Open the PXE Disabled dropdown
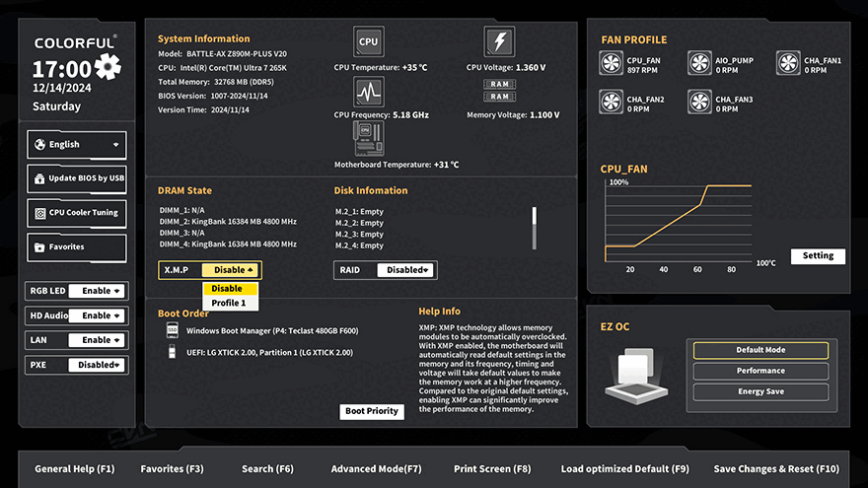 click(98, 365)
